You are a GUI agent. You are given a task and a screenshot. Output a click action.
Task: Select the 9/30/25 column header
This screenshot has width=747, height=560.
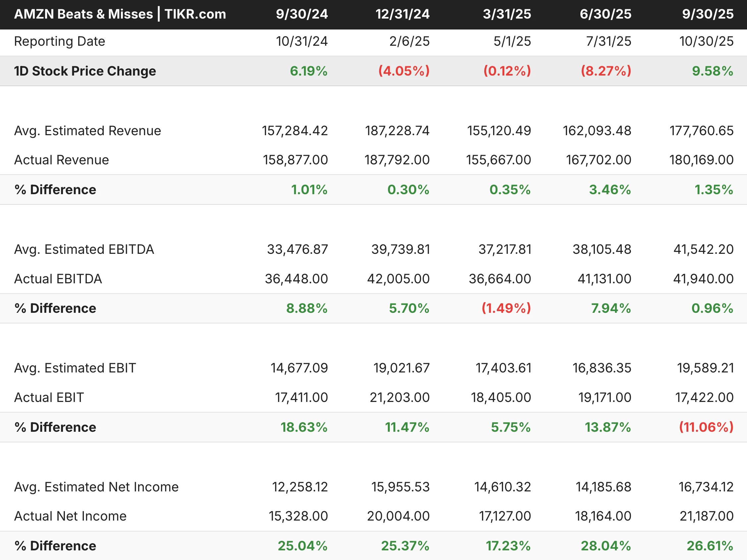[x=708, y=14]
